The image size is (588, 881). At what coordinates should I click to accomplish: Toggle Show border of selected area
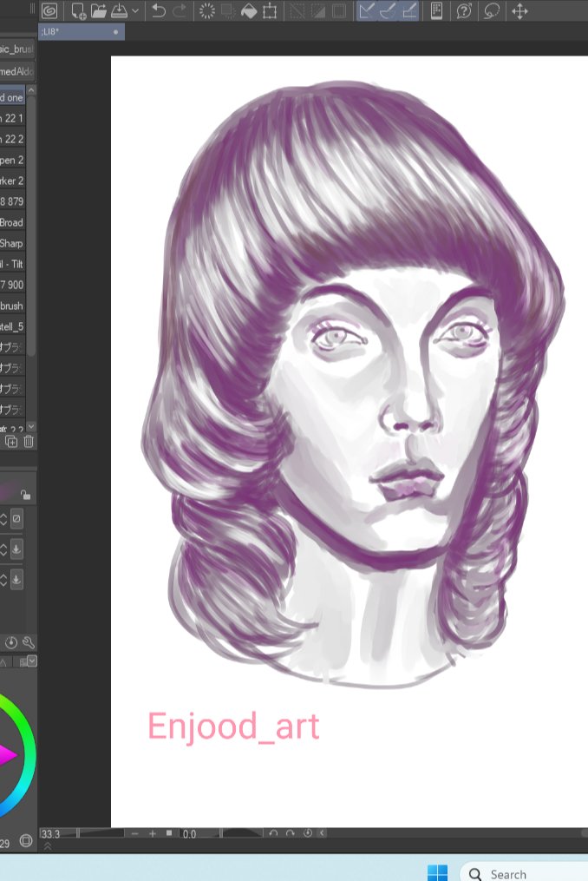click(338, 10)
